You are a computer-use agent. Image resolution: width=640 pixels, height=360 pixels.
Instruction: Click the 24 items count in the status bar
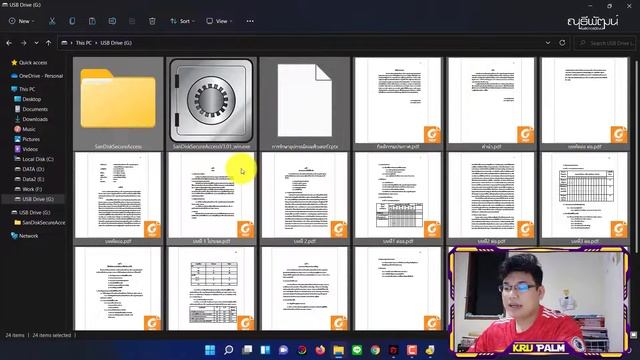pos(15,335)
